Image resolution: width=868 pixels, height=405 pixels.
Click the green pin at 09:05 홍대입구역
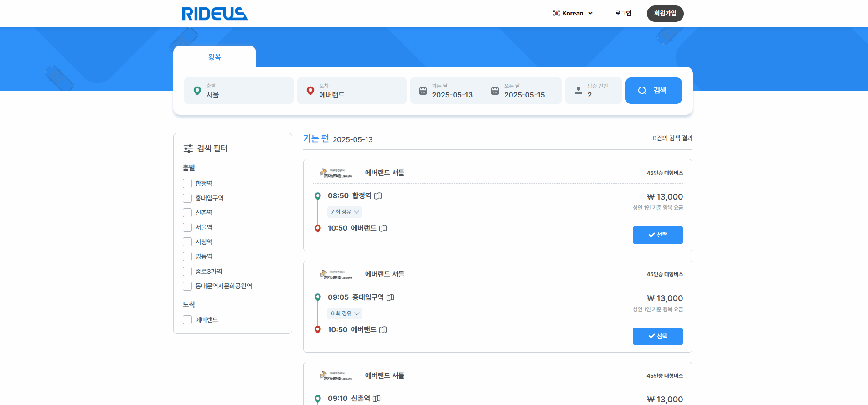tap(318, 297)
